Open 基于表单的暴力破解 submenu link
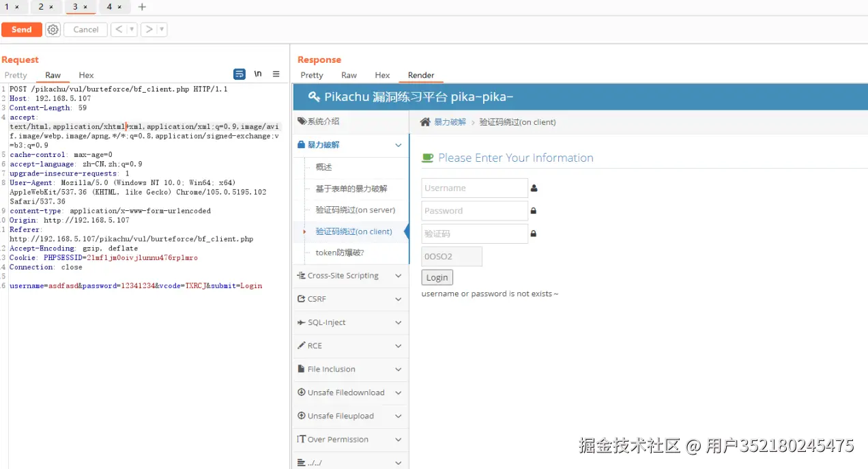The height and width of the screenshot is (469, 868). point(351,188)
